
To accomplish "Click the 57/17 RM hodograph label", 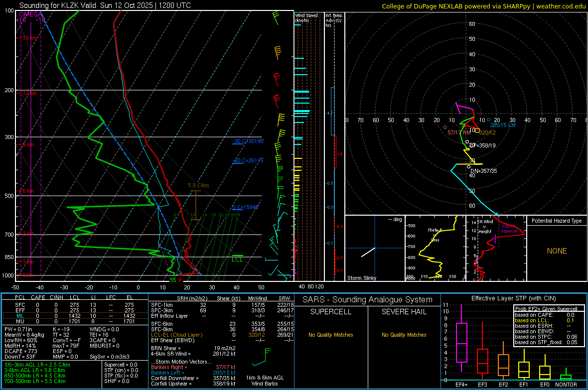I will click(459, 133).
